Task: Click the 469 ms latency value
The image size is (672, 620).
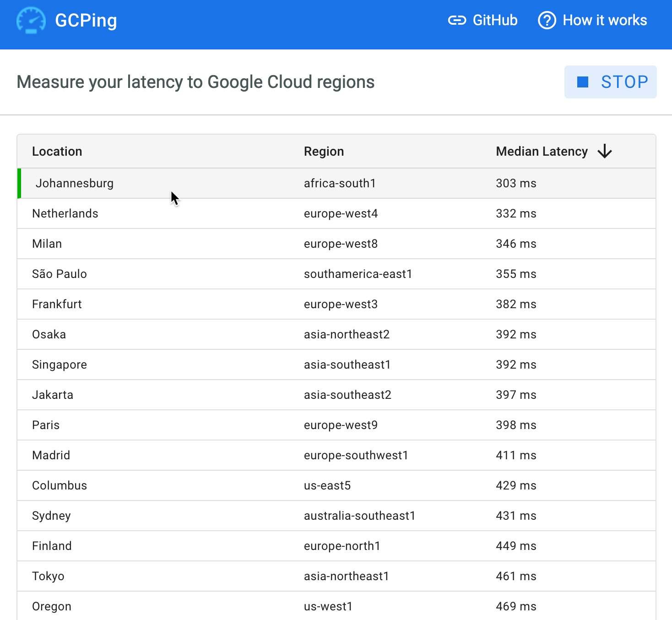Action: (516, 606)
